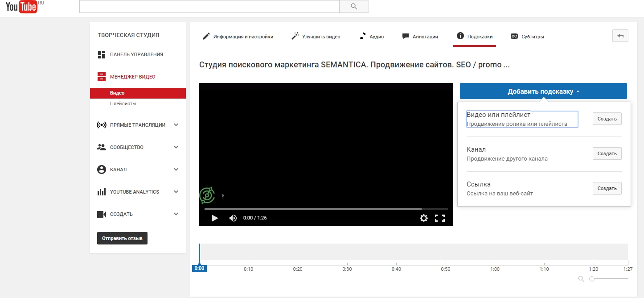Create a Ссылка website card
The image size is (644, 298).
[x=607, y=188]
